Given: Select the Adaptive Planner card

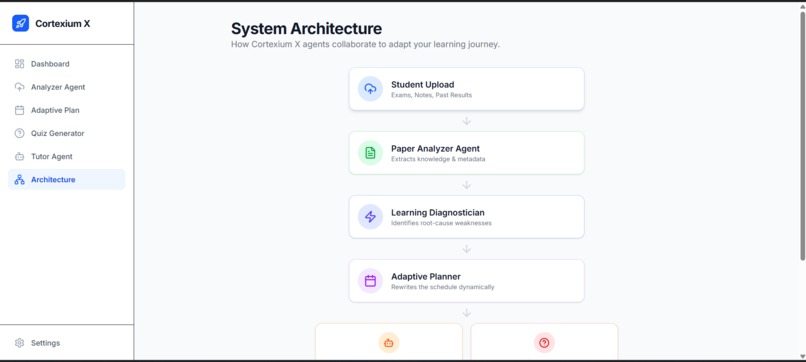Looking at the screenshot, I should point(466,281).
